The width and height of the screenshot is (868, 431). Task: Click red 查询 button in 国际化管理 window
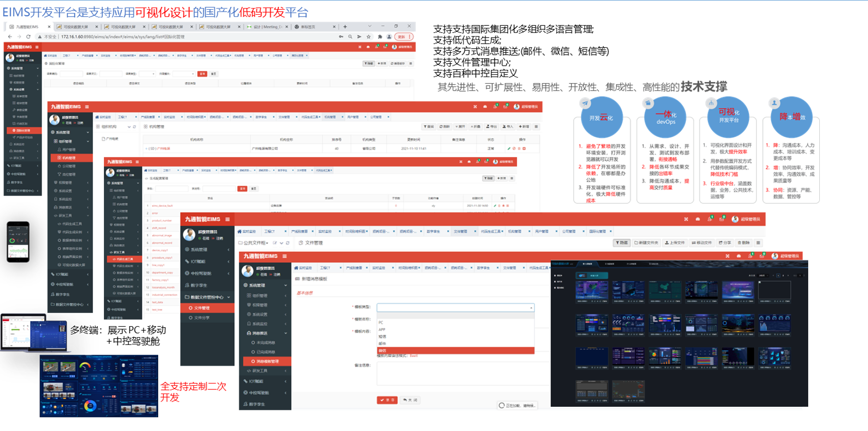click(202, 74)
